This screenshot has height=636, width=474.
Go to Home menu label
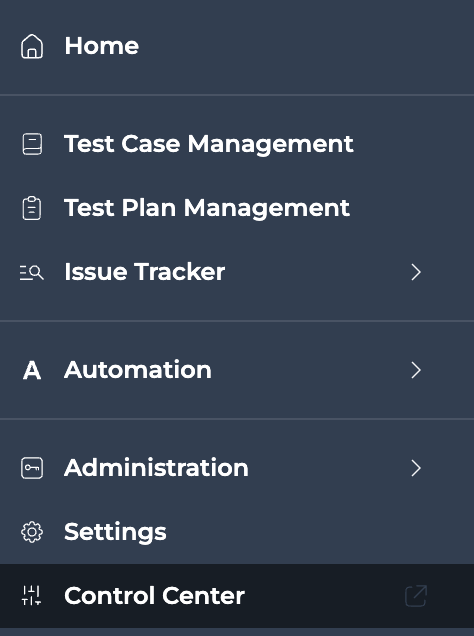click(x=102, y=45)
